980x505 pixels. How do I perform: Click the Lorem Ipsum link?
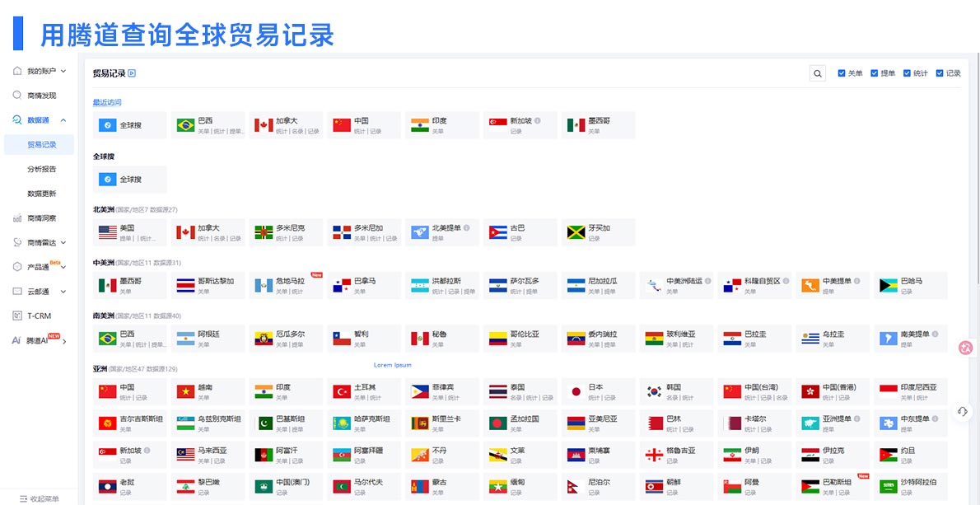tap(391, 363)
